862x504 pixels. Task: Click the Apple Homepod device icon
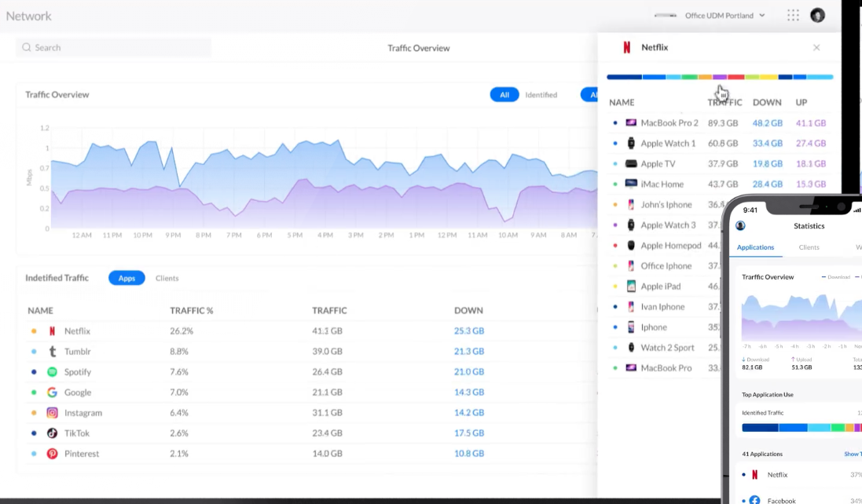[x=631, y=246]
